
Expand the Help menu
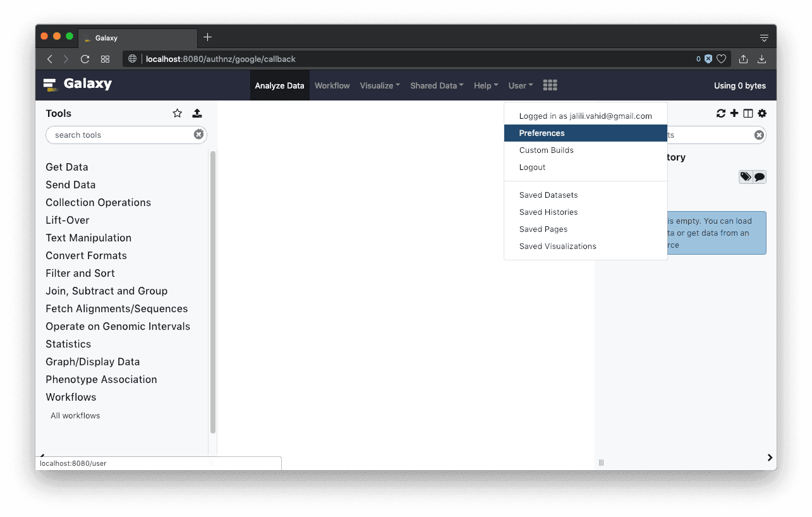(485, 85)
